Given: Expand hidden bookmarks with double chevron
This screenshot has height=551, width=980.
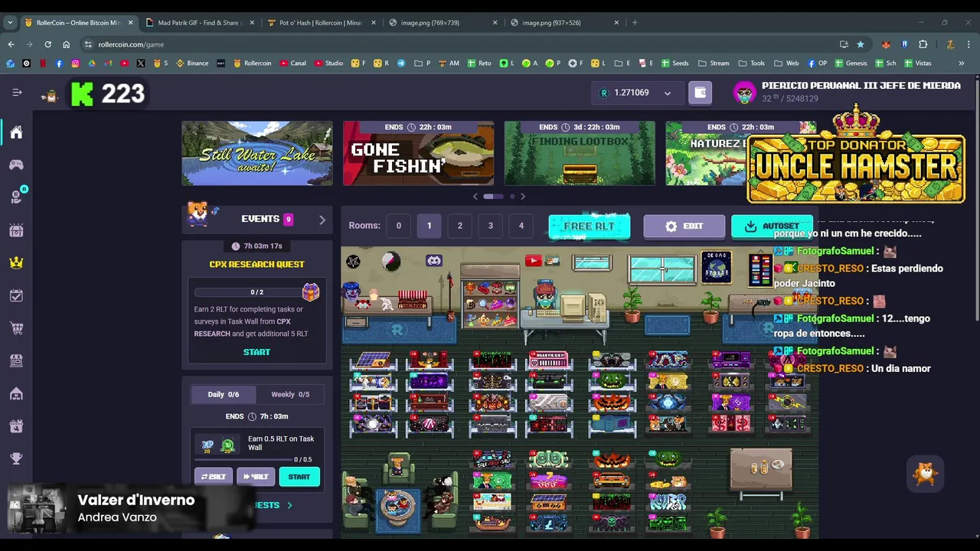Looking at the screenshot, I should pyautogui.click(x=961, y=64).
